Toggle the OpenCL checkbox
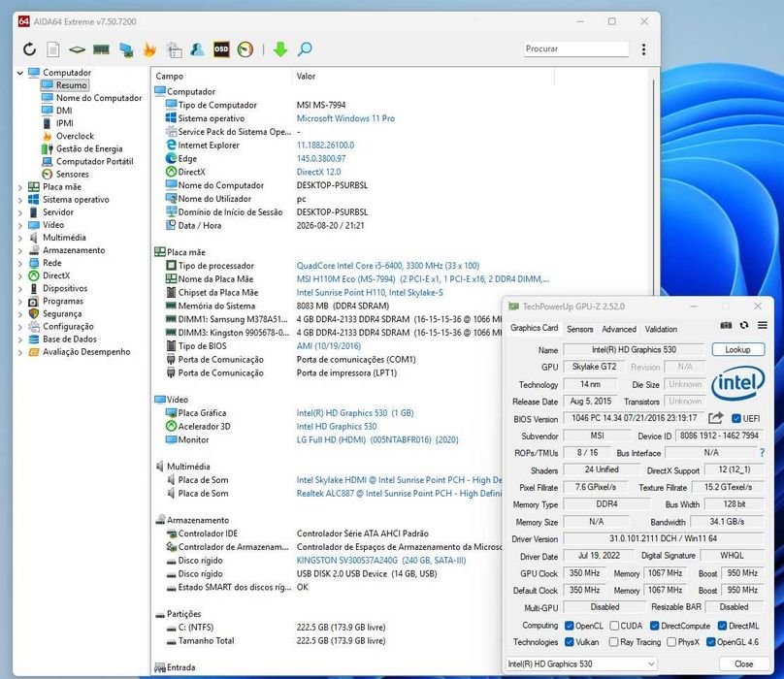Screen dimensions: 784x679 pos(569,626)
